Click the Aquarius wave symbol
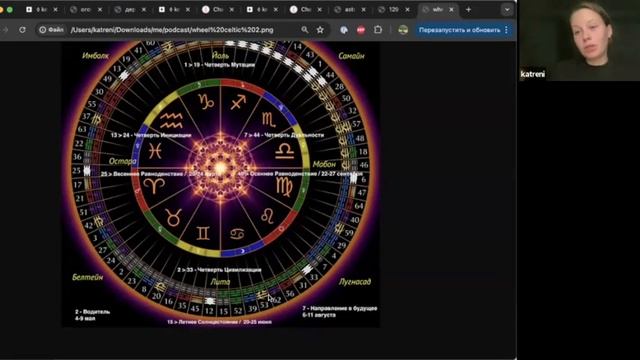 [x=171, y=121]
